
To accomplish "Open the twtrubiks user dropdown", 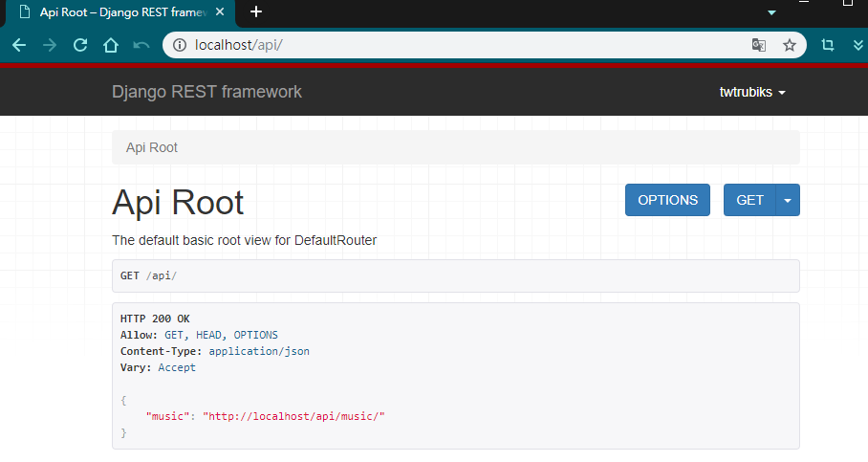I will (752, 93).
